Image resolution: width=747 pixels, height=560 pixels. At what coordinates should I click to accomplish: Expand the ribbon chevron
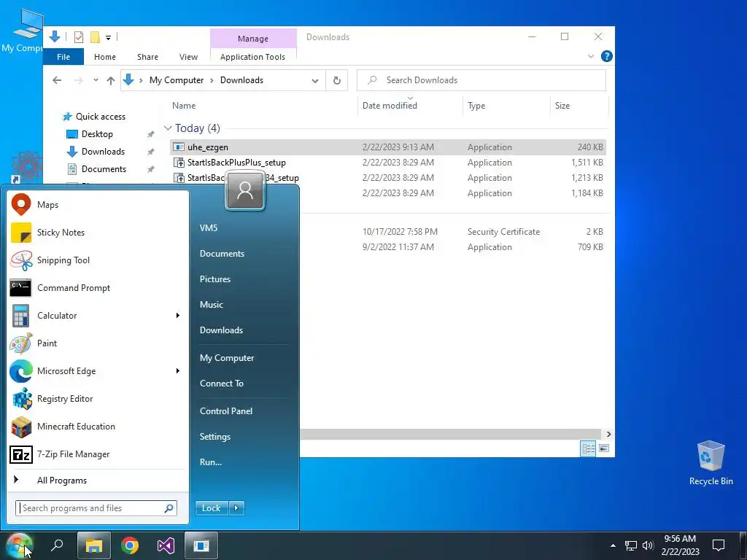pos(591,56)
